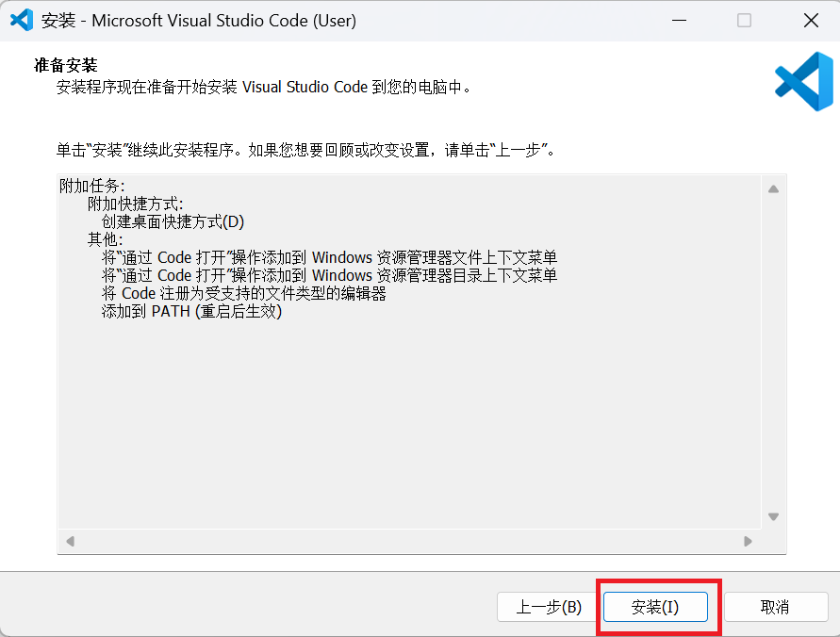This screenshot has height=637, width=840.
Task: Click the installer icon in the title bar
Action: coord(21,20)
